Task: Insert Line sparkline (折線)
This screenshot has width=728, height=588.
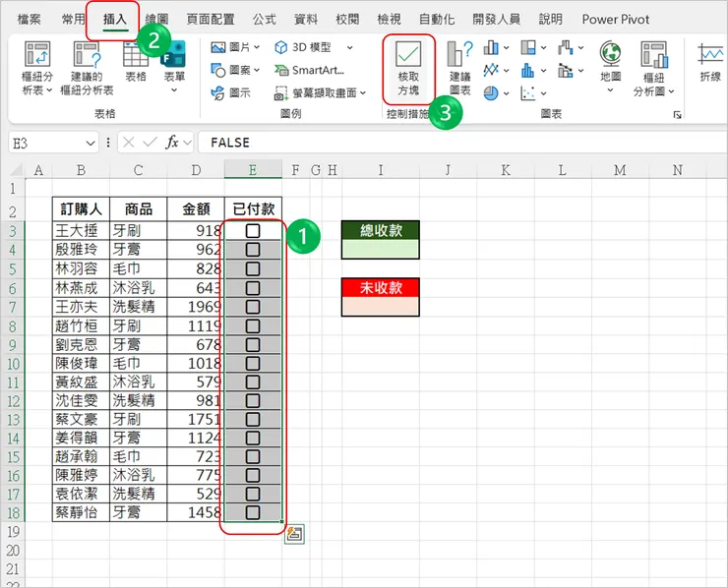Action: pyautogui.click(x=710, y=63)
